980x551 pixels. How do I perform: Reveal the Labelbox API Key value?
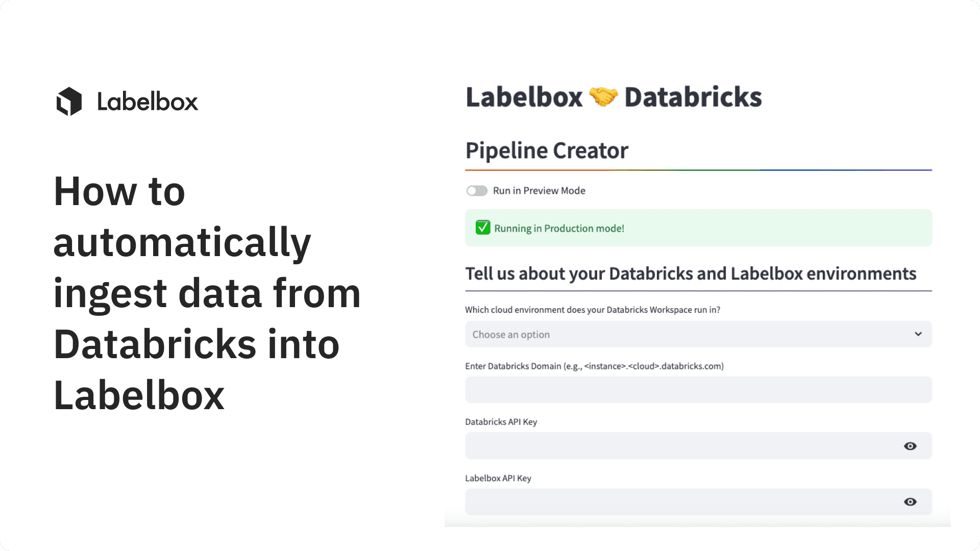910,502
